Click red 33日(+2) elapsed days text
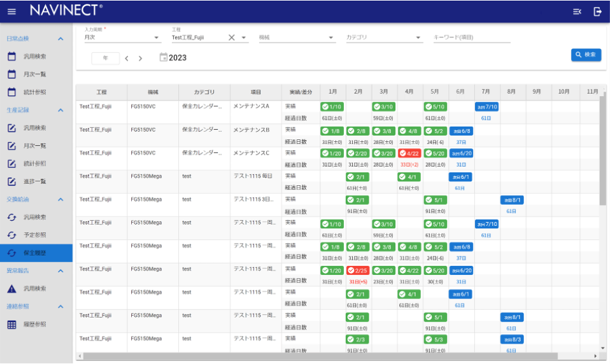The height and width of the screenshot is (364, 610). [x=409, y=165]
